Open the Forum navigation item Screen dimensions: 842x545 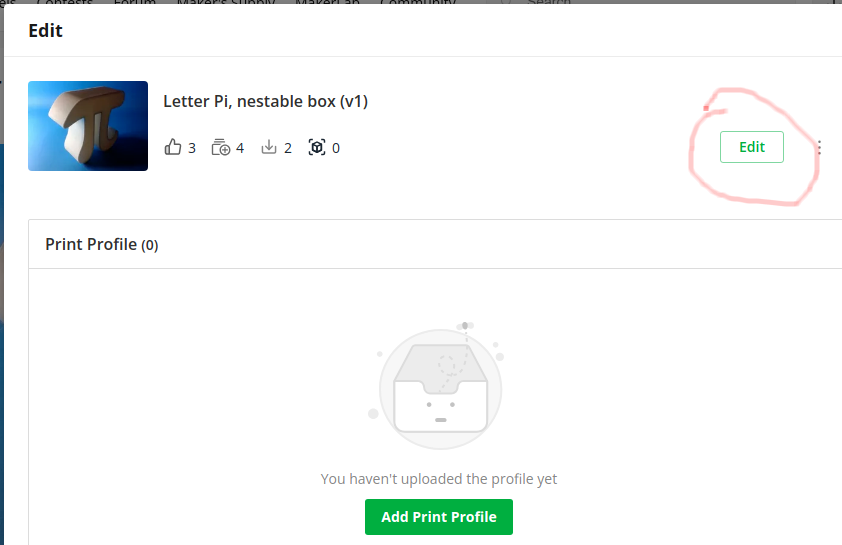click(x=135, y=2)
